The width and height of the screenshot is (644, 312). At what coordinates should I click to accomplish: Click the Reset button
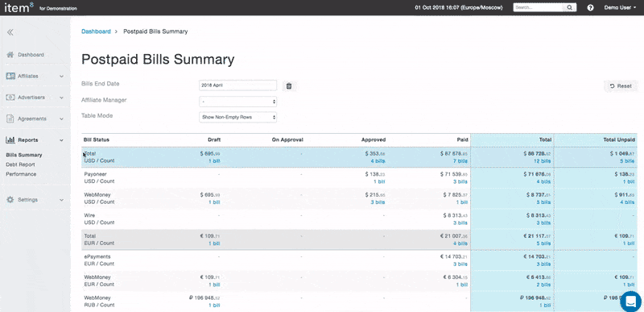tap(621, 86)
